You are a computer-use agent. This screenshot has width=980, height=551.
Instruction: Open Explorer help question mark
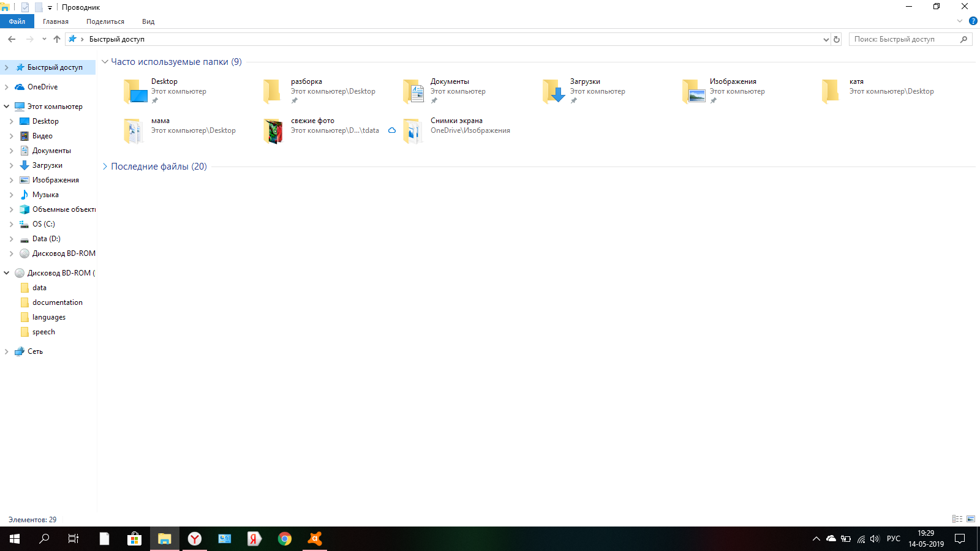click(x=973, y=21)
